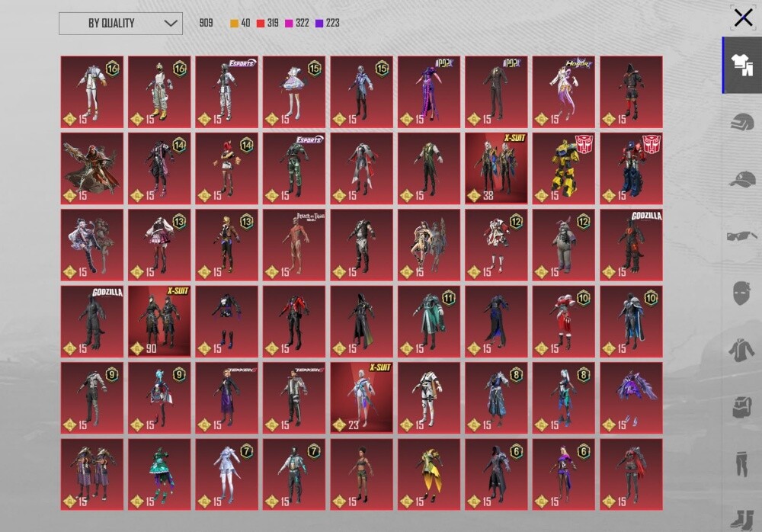Viewport: 762px width, 532px height.
Task: Click the dropdown chevron arrow
Action: pos(170,24)
